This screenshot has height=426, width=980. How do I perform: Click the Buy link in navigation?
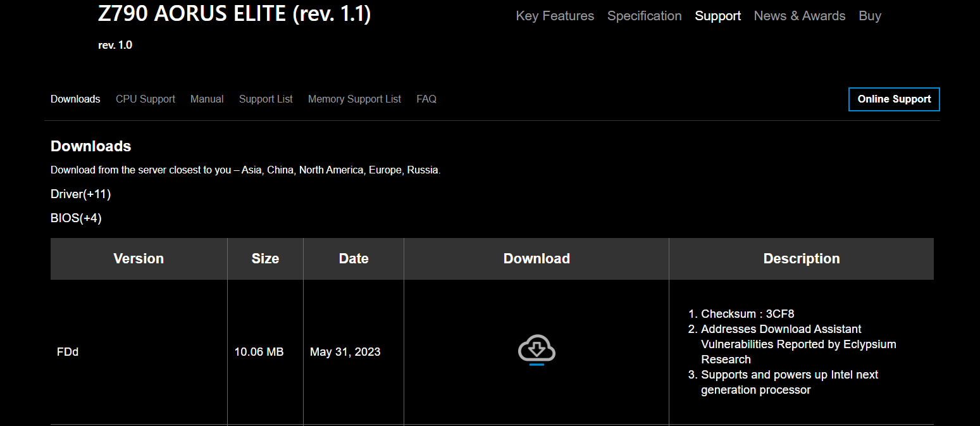point(869,16)
